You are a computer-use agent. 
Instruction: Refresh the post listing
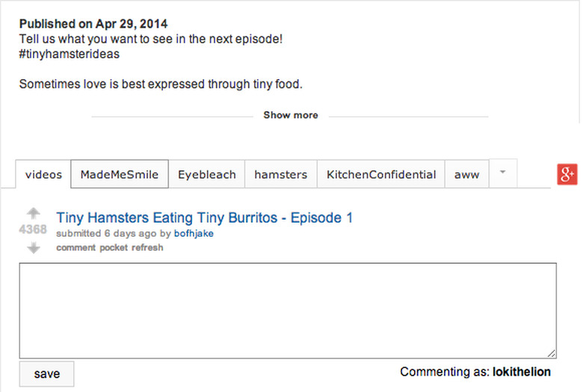click(147, 247)
